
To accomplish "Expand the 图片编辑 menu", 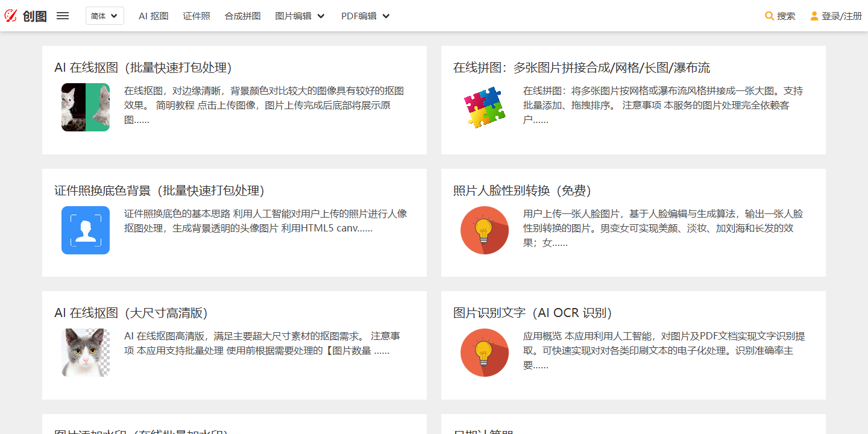I will click(300, 16).
